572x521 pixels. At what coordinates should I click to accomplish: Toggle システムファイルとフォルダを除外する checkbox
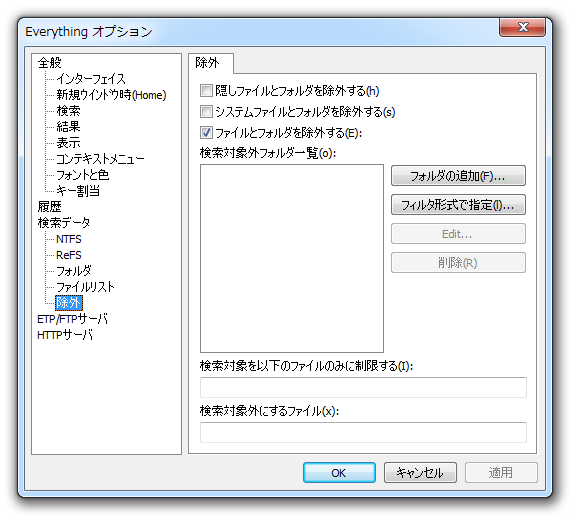coord(206,112)
